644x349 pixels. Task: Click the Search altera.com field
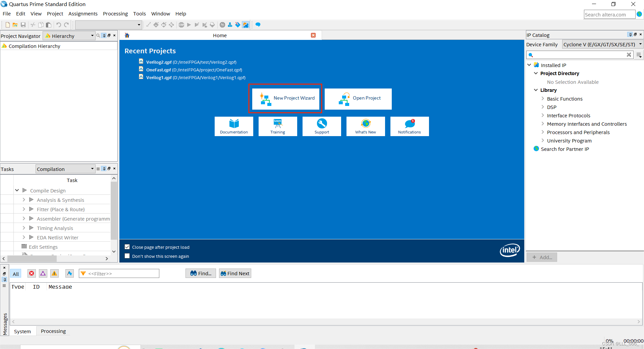609,14
